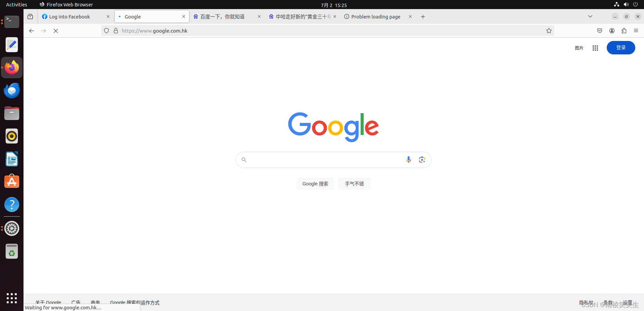Open Settings from the dock
Image resolution: width=644 pixels, height=311 pixels.
12,228
